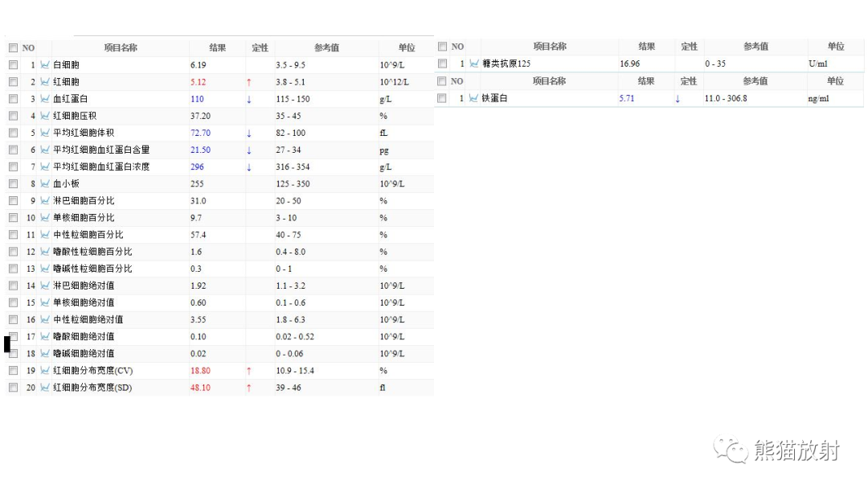
Task: Open trend chart icon for 嗜碱细胞绝对值
Action: [45, 354]
